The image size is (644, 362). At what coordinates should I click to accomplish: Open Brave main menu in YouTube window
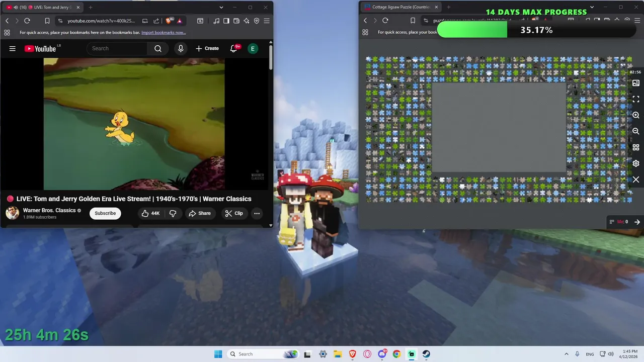pos(267,21)
